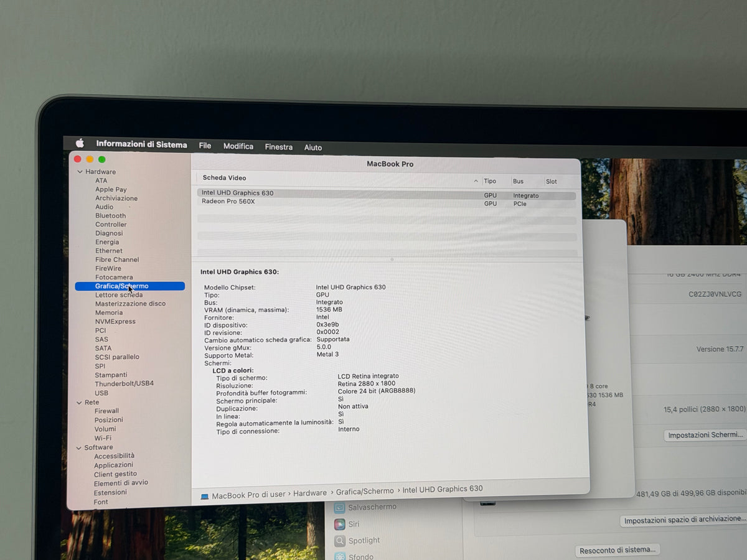Select Applicazioni under Software
The height and width of the screenshot is (560, 747).
[x=113, y=465]
